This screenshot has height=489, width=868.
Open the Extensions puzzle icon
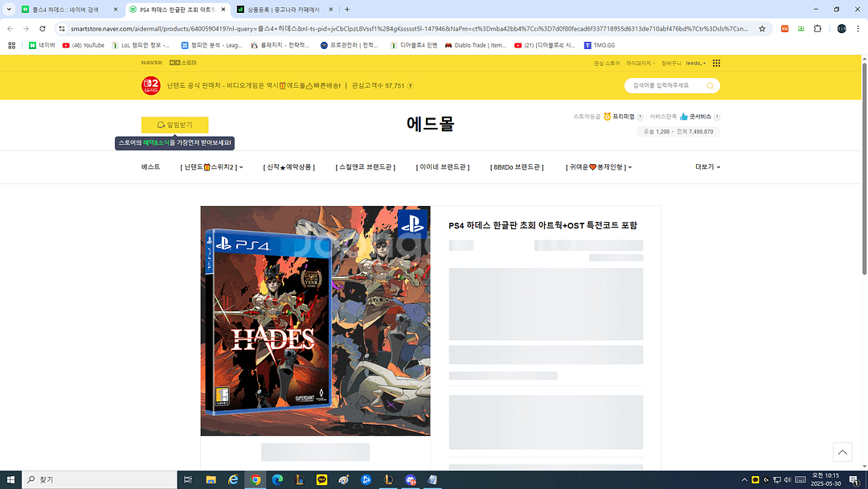click(817, 28)
